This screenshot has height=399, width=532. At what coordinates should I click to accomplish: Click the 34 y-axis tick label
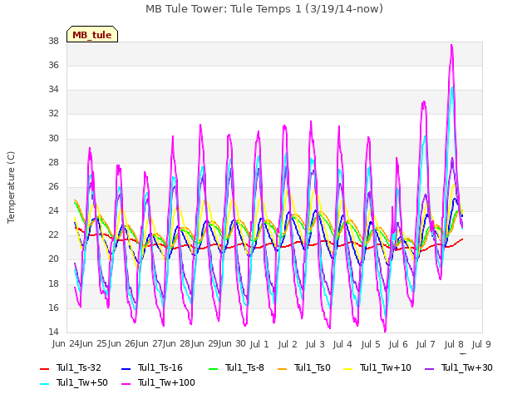(53, 89)
